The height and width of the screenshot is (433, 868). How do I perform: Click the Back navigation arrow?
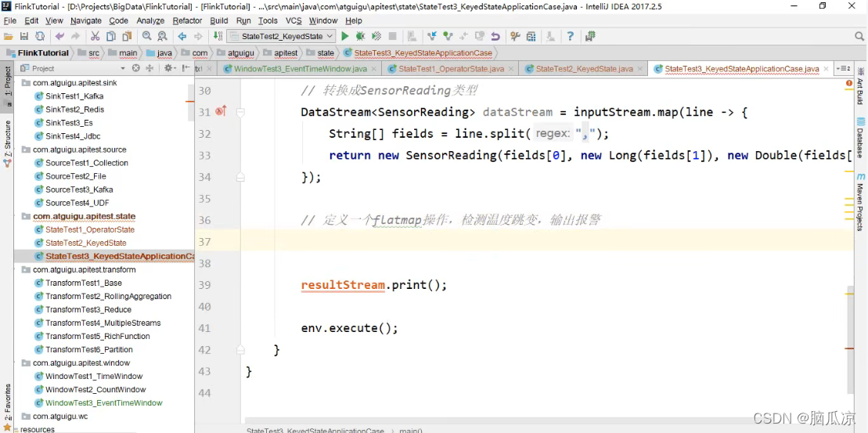[182, 36]
